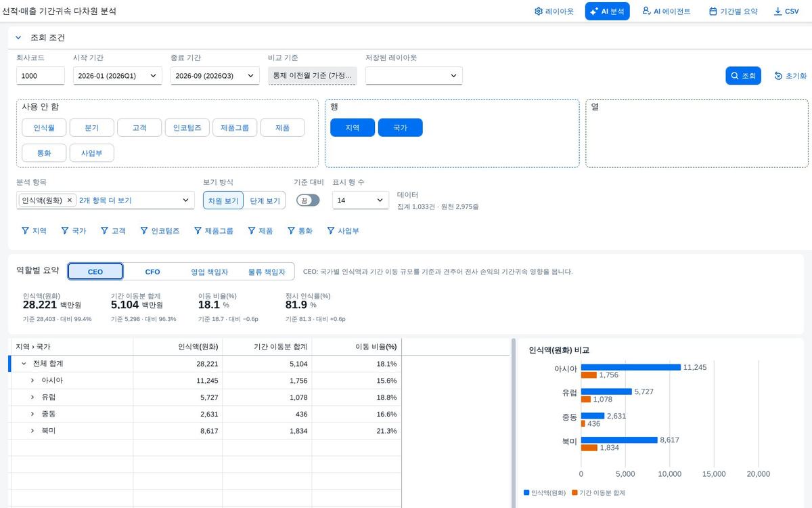The height and width of the screenshot is (508, 812).
Task: Expand the 아시아 row
Action: [32, 381]
